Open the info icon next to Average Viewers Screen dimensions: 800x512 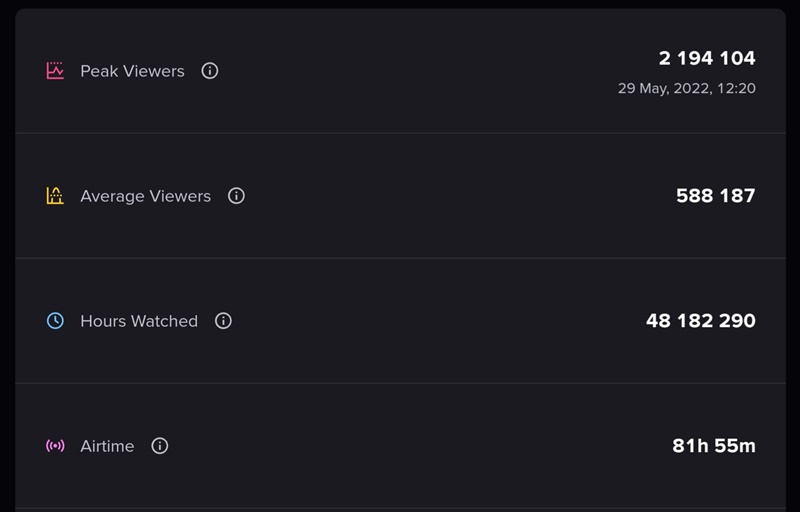236,196
